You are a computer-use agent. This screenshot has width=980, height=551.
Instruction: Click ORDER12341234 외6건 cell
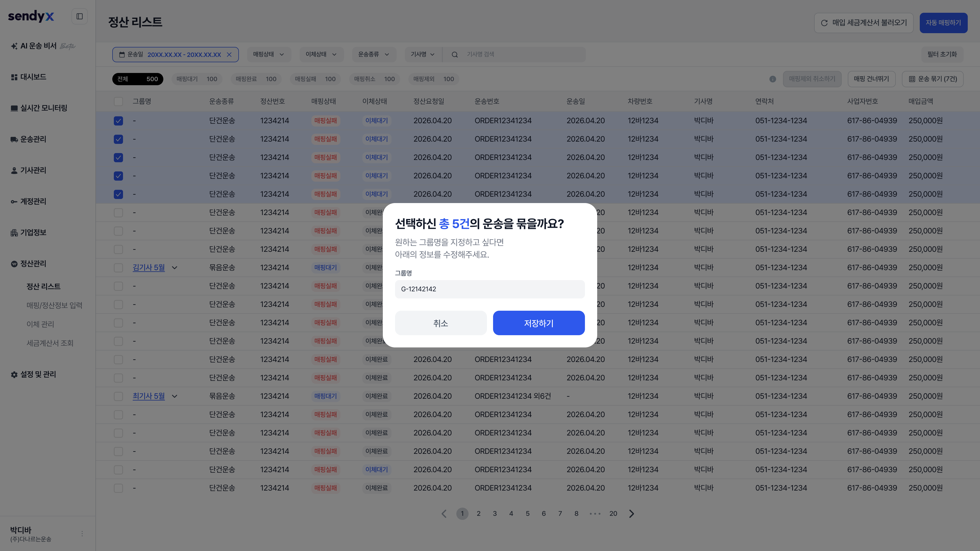click(512, 396)
